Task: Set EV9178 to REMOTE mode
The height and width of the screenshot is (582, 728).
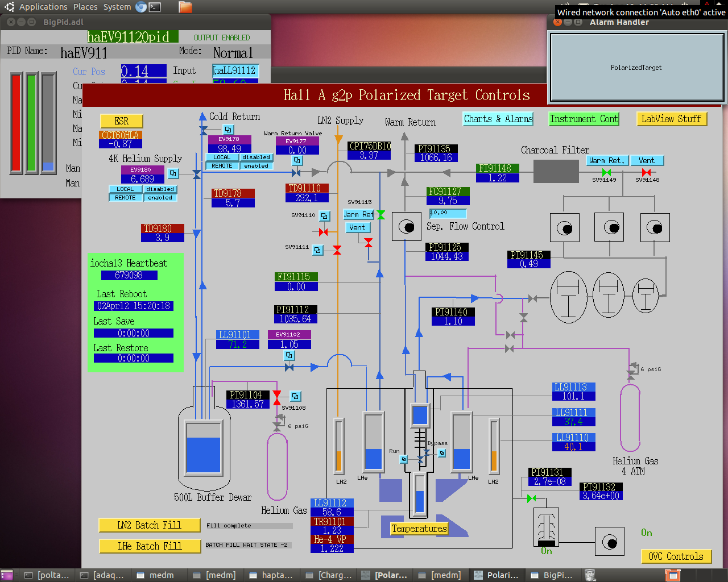Action: 222,166
